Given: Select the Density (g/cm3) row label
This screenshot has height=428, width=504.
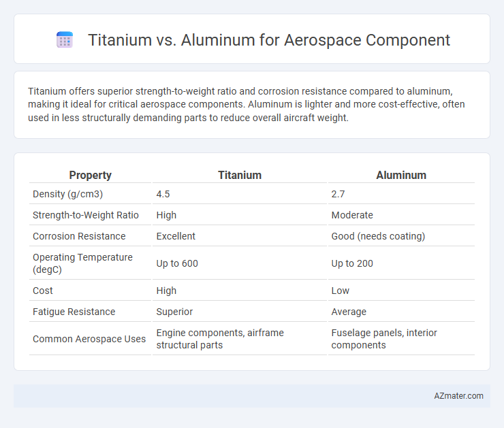Looking at the screenshot, I should click(x=68, y=194).
